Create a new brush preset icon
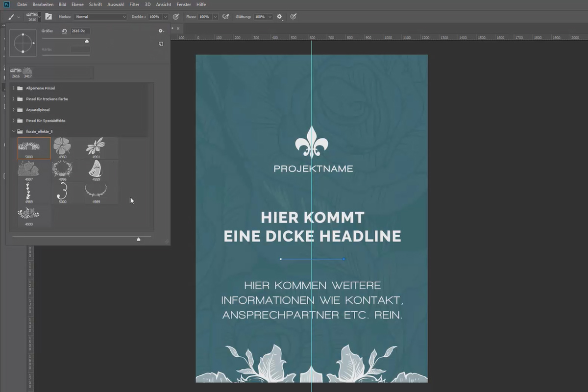Screen dimensions: 588x392 [161, 44]
